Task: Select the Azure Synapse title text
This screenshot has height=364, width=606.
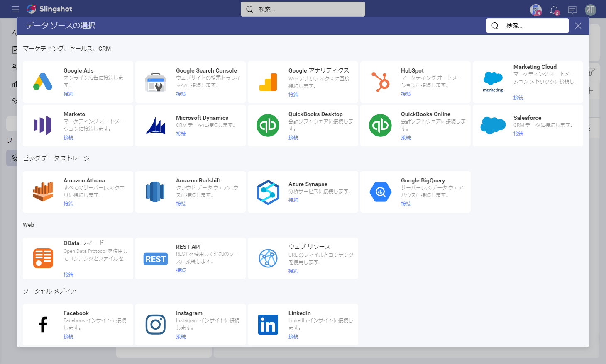Action: click(308, 184)
